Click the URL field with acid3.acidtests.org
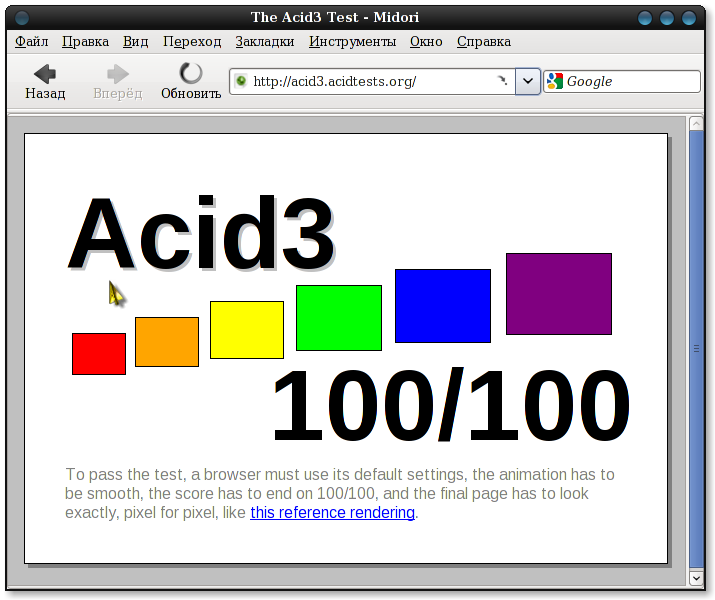Image resolution: width=715 pixels, height=600 pixels. pos(372,82)
